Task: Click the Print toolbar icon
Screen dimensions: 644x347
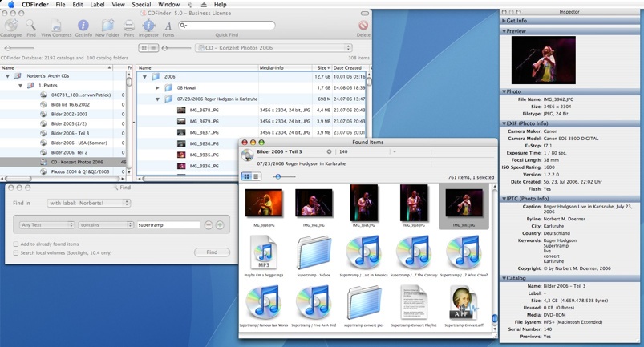Action: (129, 26)
